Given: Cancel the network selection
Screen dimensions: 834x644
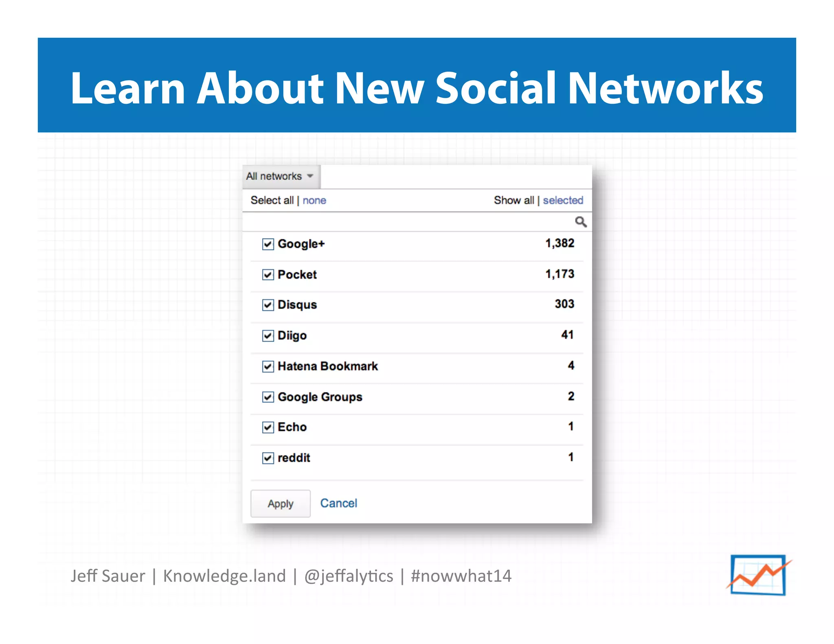Looking at the screenshot, I should [339, 503].
